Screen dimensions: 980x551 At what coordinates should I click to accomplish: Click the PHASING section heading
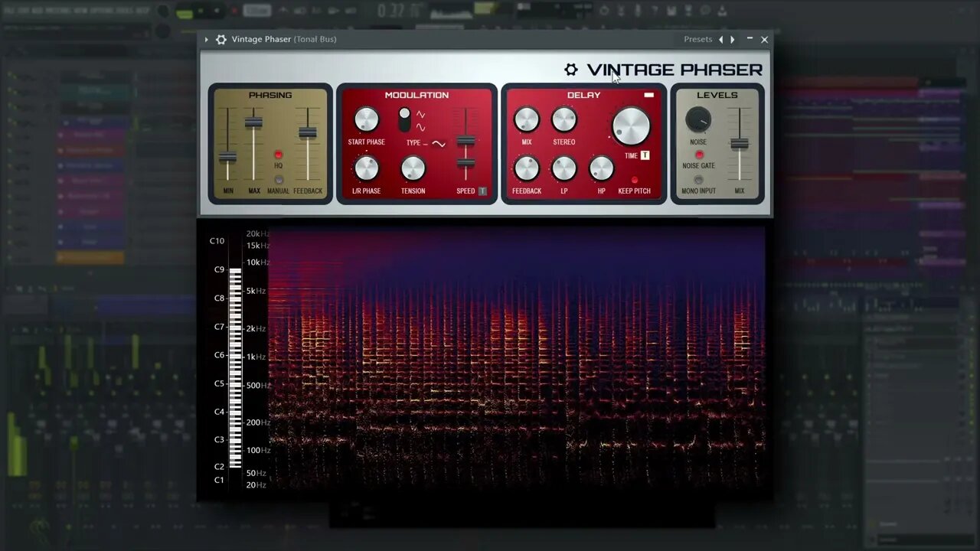[270, 95]
